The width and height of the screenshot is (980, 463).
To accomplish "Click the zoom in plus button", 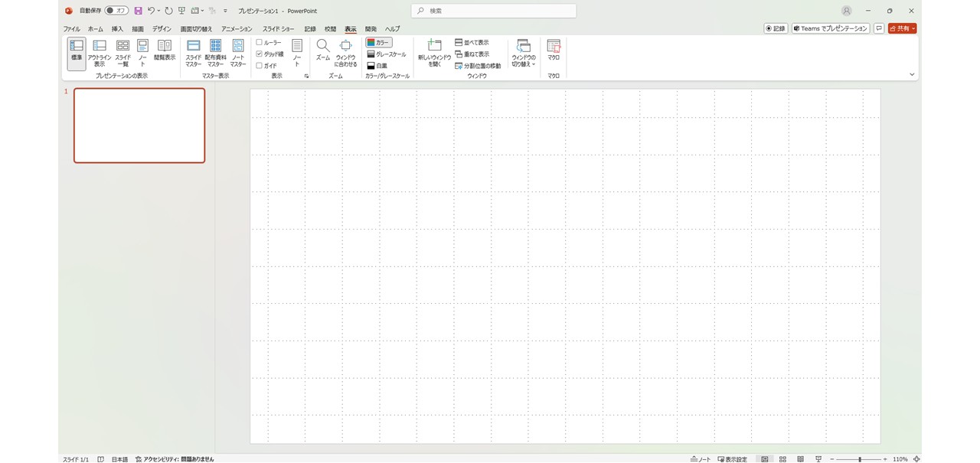I will pyautogui.click(x=886, y=459).
